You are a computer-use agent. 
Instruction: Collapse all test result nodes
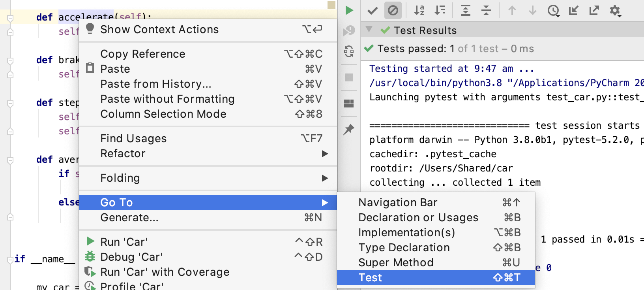click(x=486, y=10)
